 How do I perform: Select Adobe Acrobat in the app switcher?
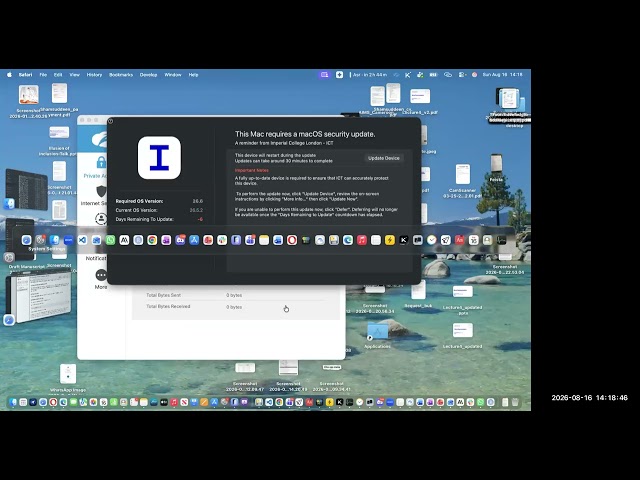click(460, 240)
